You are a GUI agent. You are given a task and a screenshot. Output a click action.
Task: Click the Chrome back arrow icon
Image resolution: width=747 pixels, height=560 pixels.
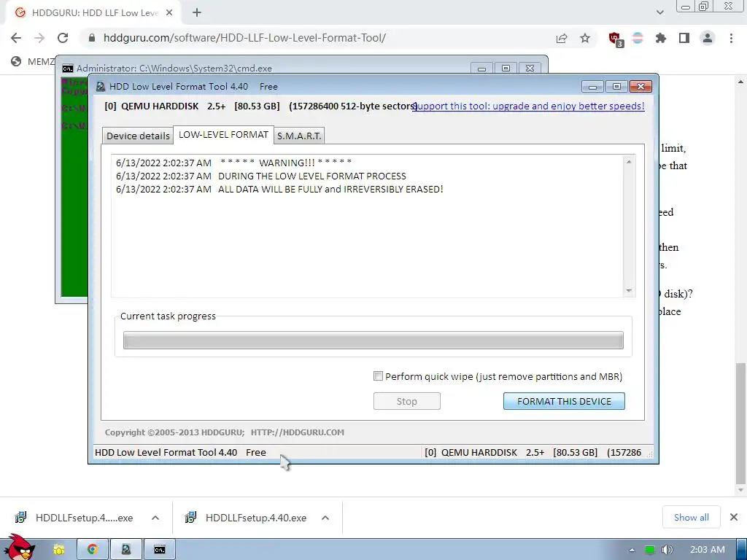[16, 38]
